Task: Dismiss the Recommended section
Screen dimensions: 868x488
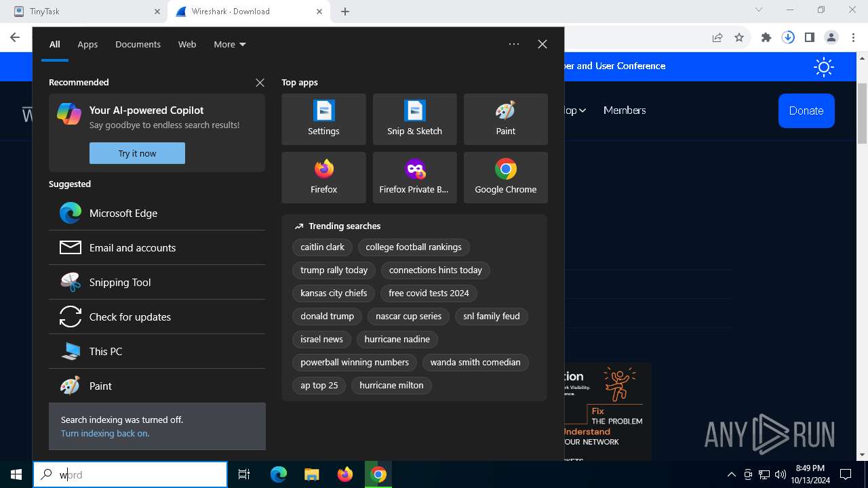Action: coord(260,83)
